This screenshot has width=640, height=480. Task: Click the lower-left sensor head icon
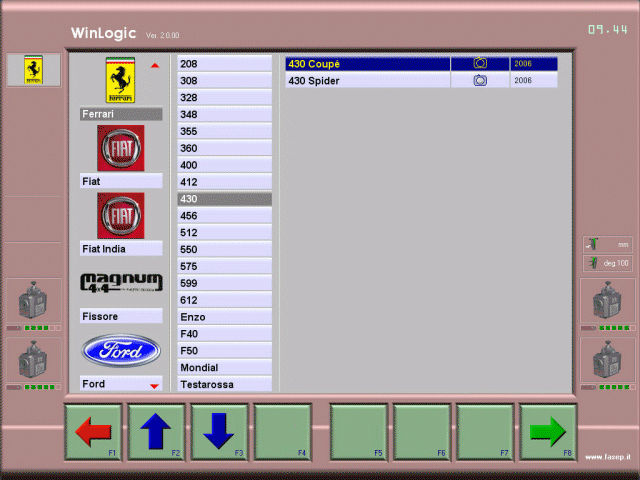pyautogui.click(x=33, y=360)
